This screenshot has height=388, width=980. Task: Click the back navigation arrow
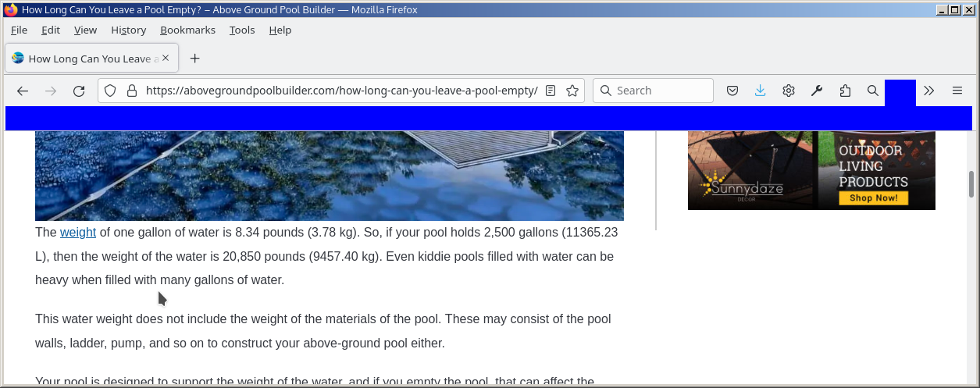pos(23,91)
